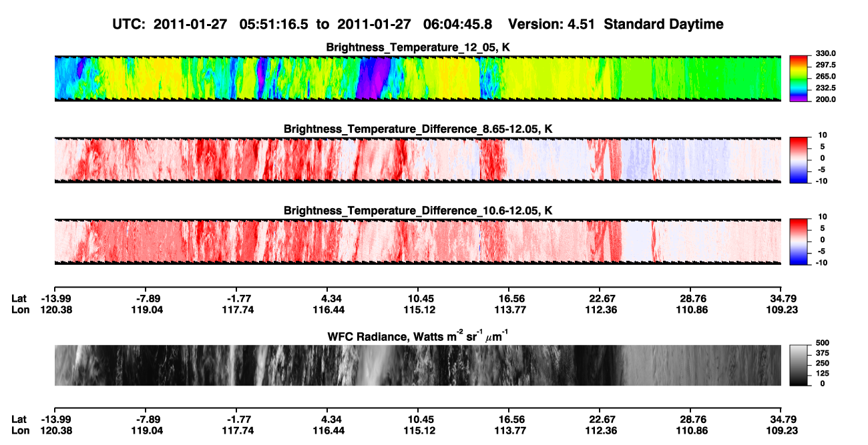The image size is (868, 445).
Task: Select the end time "06:04:45.8" in the title
Action: (x=459, y=25)
